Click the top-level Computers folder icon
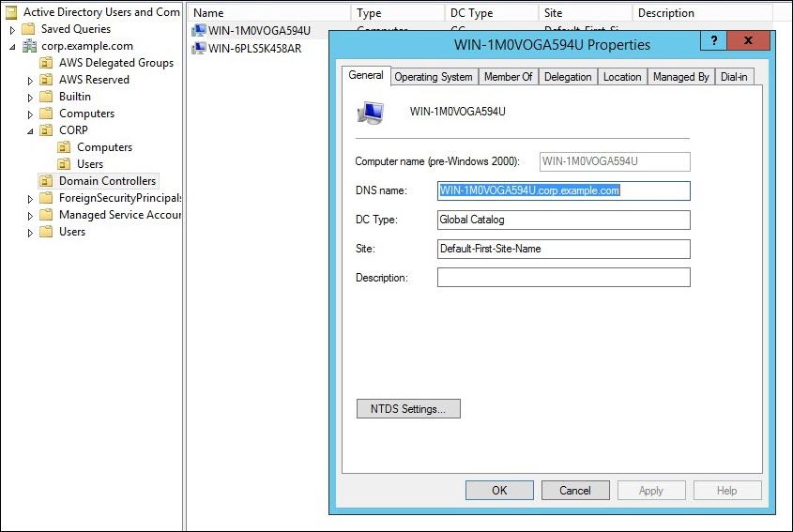The width and height of the screenshot is (793, 532). (x=47, y=114)
